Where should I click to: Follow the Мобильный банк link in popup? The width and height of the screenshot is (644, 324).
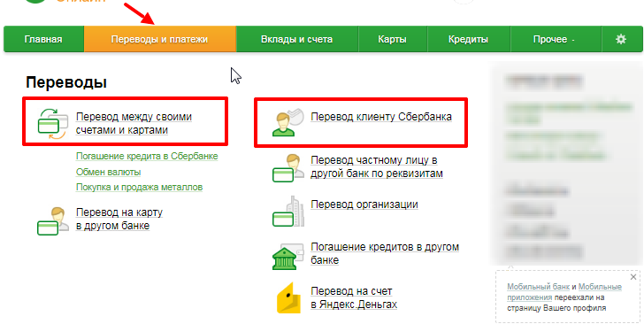tap(538, 287)
